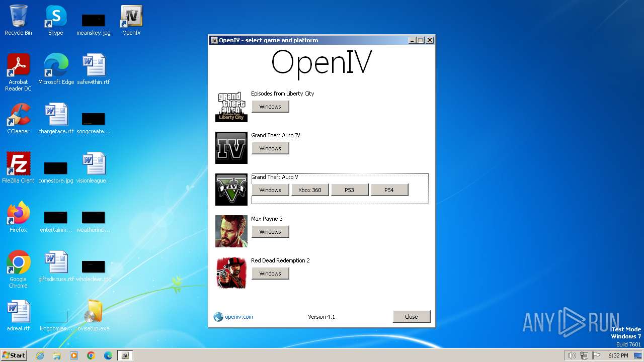Screen dimensions: 644x362
Task: Pick the PS4 platform button
Action: coord(389,190)
